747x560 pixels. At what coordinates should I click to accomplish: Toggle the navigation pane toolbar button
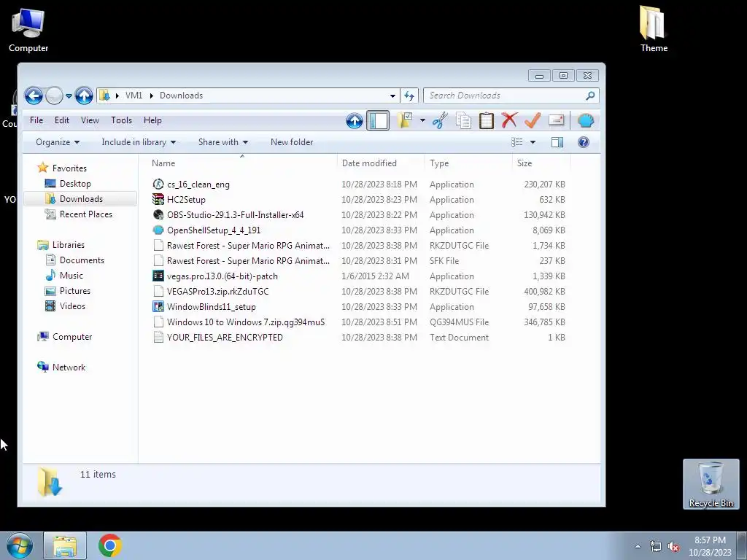378,120
